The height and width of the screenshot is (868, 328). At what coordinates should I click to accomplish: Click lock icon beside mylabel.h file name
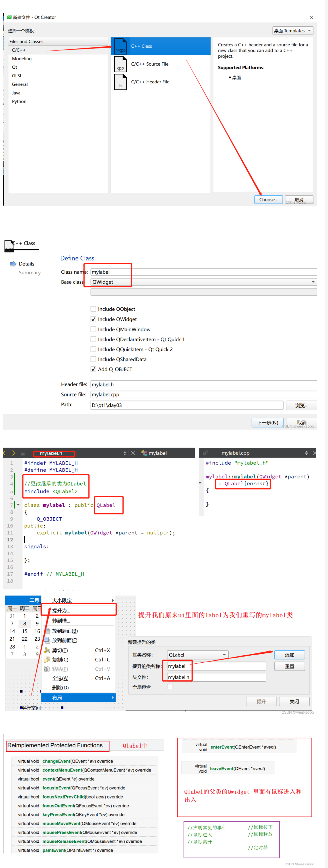(x=23, y=453)
